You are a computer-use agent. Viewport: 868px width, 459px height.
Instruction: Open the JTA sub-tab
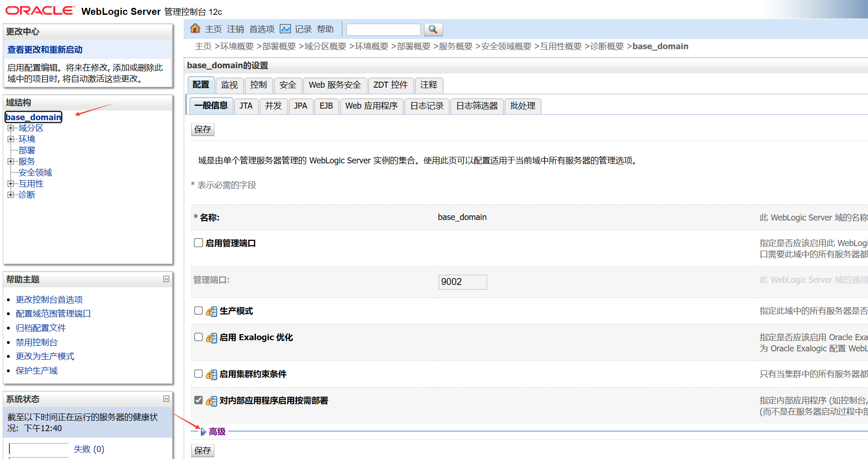[x=246, y=106]
